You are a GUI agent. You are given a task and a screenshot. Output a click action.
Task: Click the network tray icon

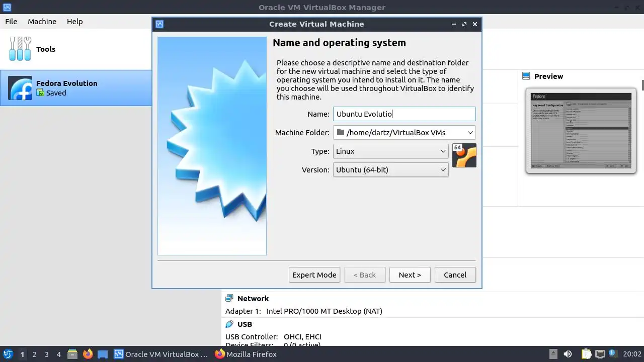pos(600,354)
